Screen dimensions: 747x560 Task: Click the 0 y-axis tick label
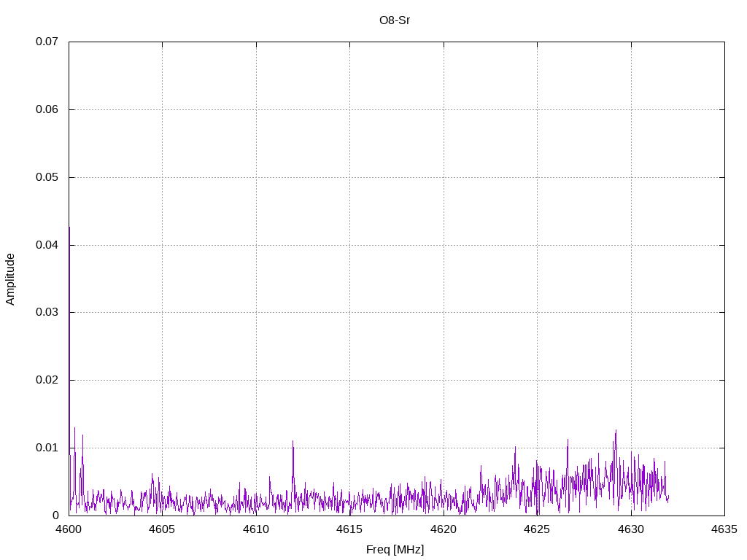55,516
